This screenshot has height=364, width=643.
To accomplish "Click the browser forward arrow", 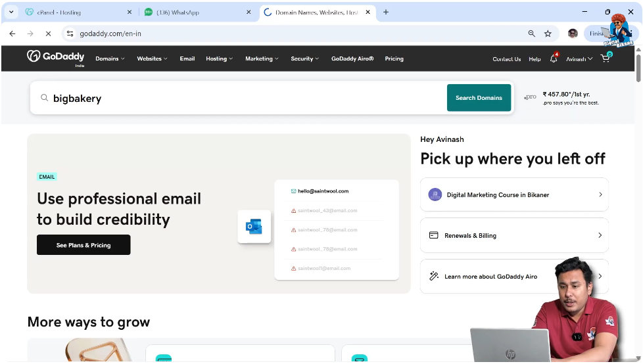I will (30, 34).
